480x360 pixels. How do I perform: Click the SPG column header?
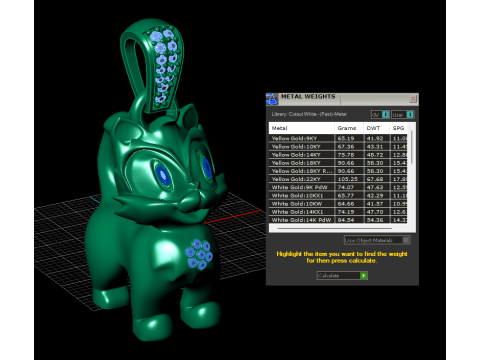pos(399,128)
